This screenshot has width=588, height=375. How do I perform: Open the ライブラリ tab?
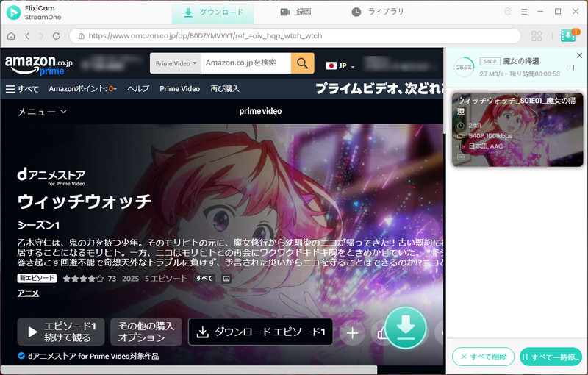[378, 12]
